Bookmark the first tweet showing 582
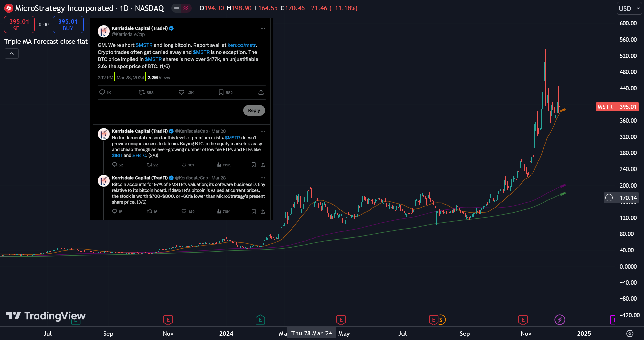 pyautogui.click(x=221, y=92)
